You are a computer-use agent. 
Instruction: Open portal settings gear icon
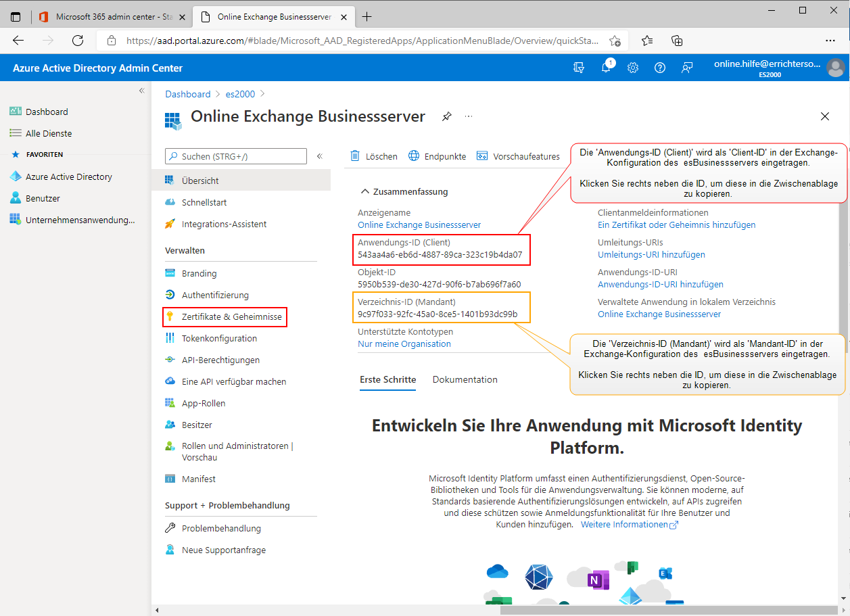[633, 68]
